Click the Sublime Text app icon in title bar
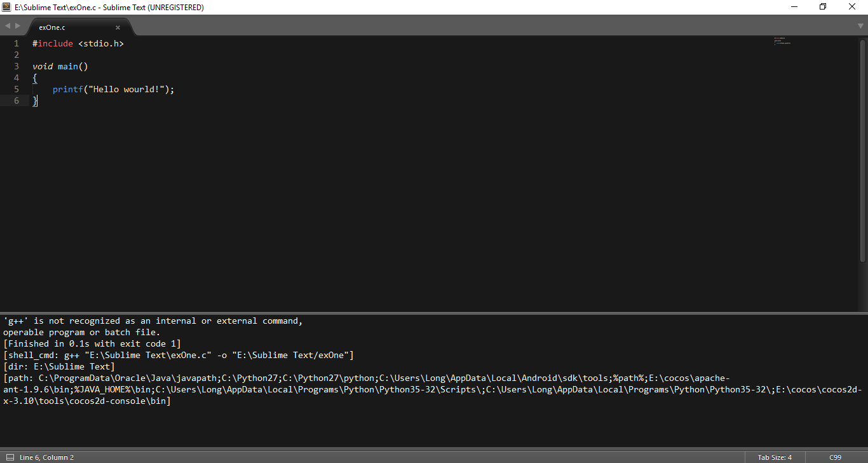The image size is (868, 463). coord(6,7)
